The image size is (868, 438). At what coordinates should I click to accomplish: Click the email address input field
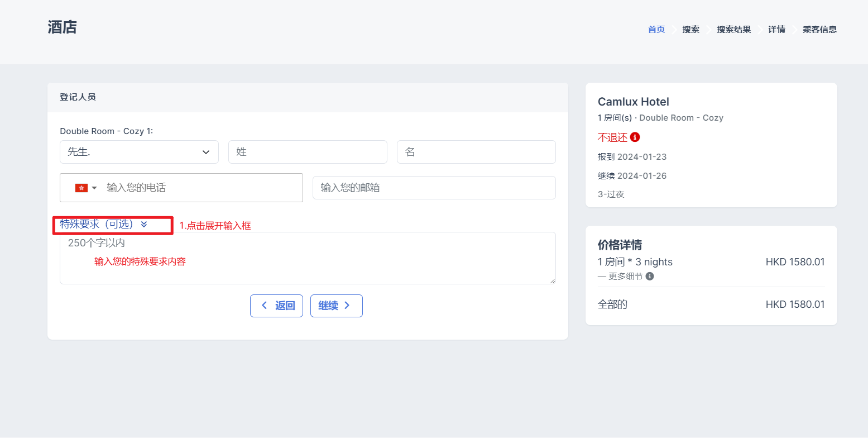434,188
